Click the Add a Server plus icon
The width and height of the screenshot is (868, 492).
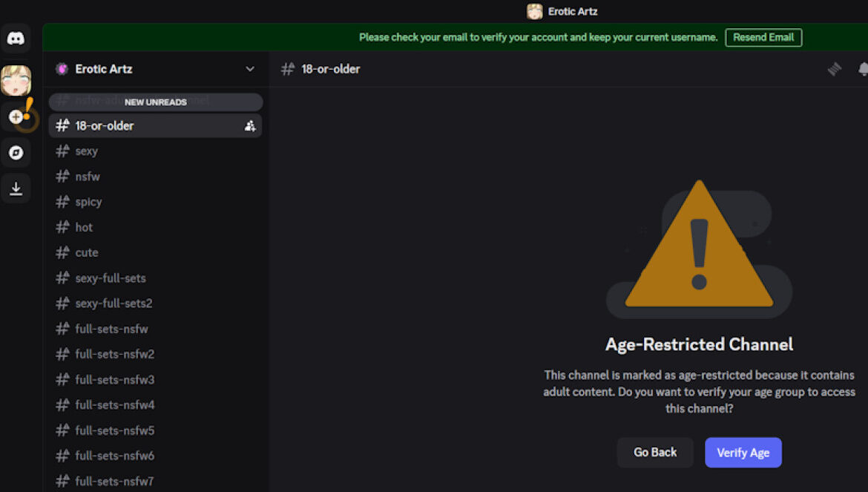(x=16, y=117)
